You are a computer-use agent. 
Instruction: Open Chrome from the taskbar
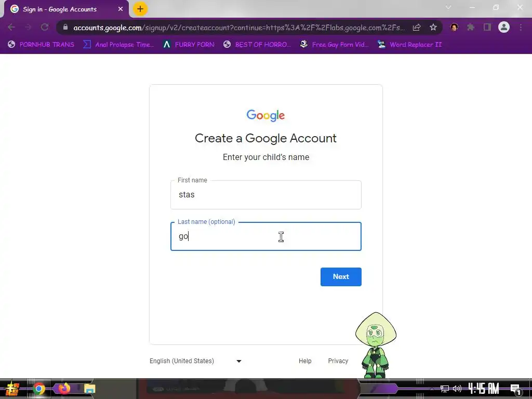coord(38,389)
